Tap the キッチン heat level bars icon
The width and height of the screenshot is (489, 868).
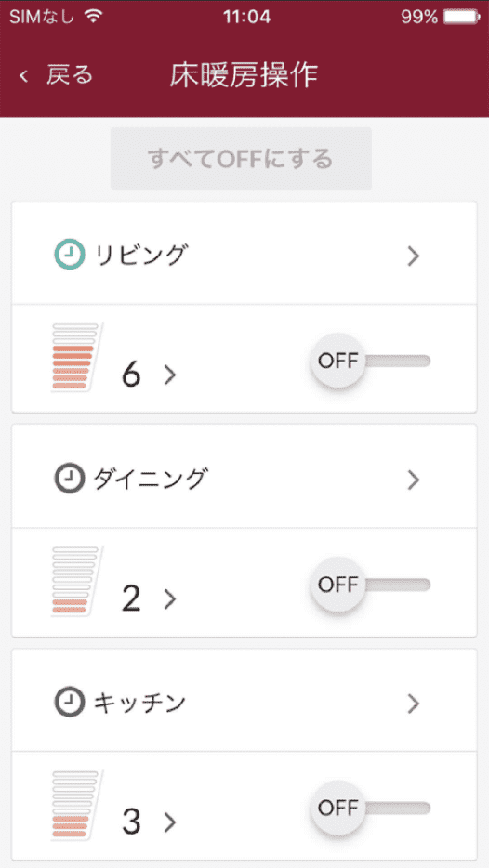point(75,805)
